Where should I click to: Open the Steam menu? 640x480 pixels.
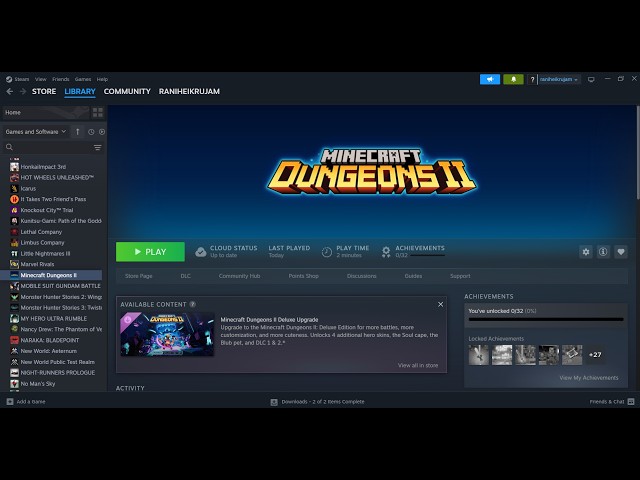tap(22, 79)
